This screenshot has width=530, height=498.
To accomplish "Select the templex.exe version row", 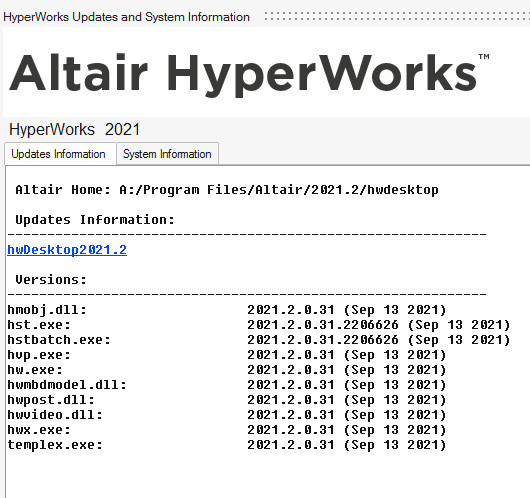I will coord(227,445).
